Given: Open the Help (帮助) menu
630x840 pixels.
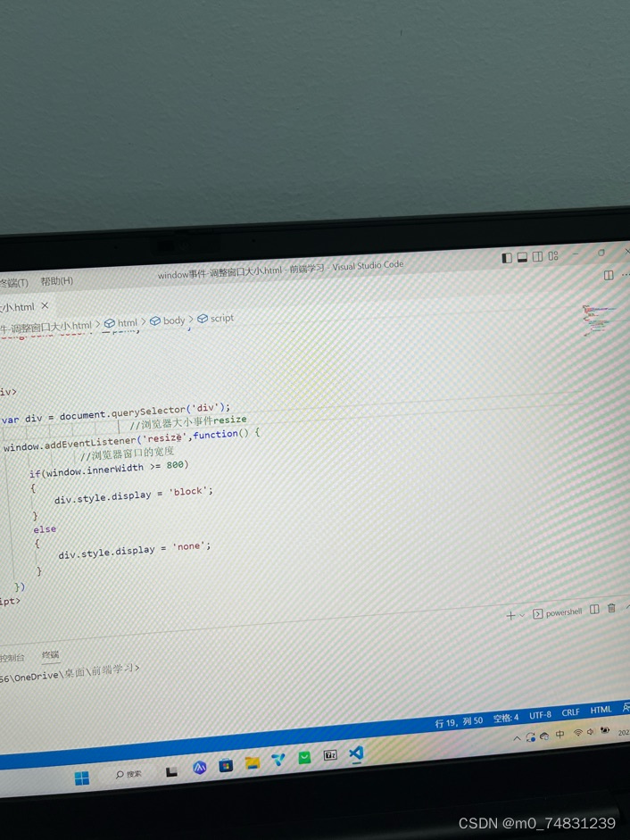Looking at the screenshot, I should (57, 280).
